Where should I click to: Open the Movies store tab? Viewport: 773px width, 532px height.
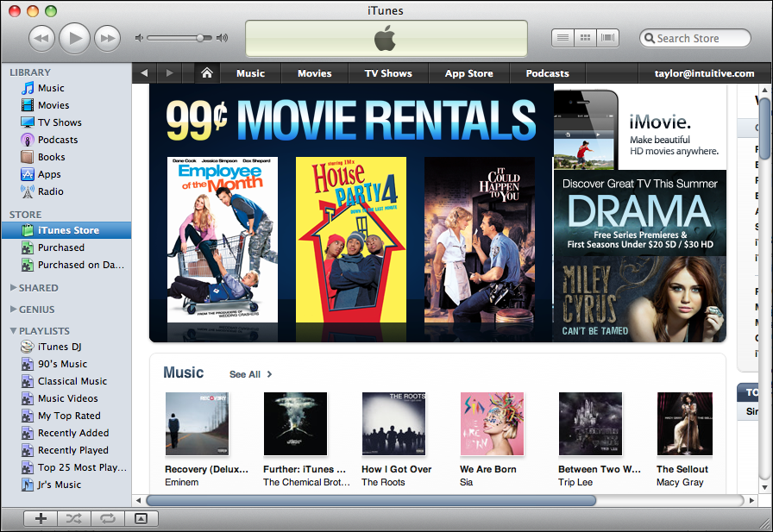315,73
